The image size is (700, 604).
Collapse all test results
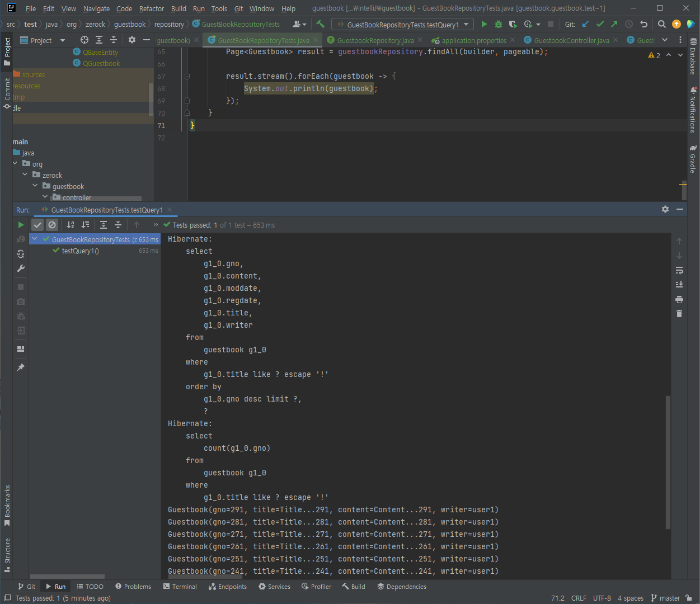pyautogui.click(x=118, y=225)
